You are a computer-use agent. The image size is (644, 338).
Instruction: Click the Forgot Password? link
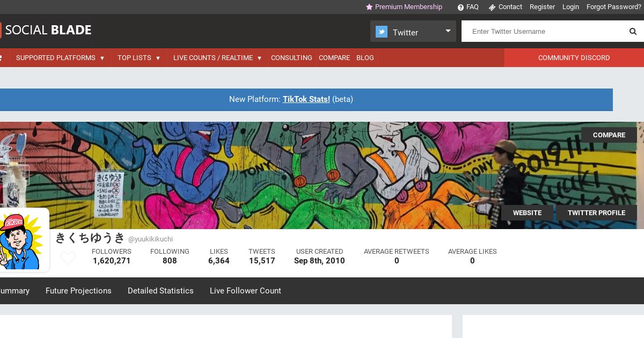(613, 7)
